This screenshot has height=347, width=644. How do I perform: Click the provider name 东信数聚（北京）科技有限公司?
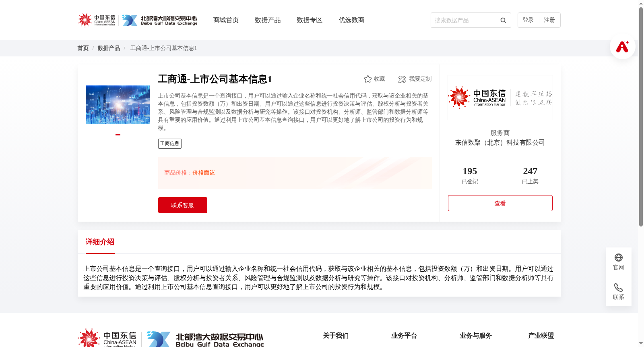[500, 143]
